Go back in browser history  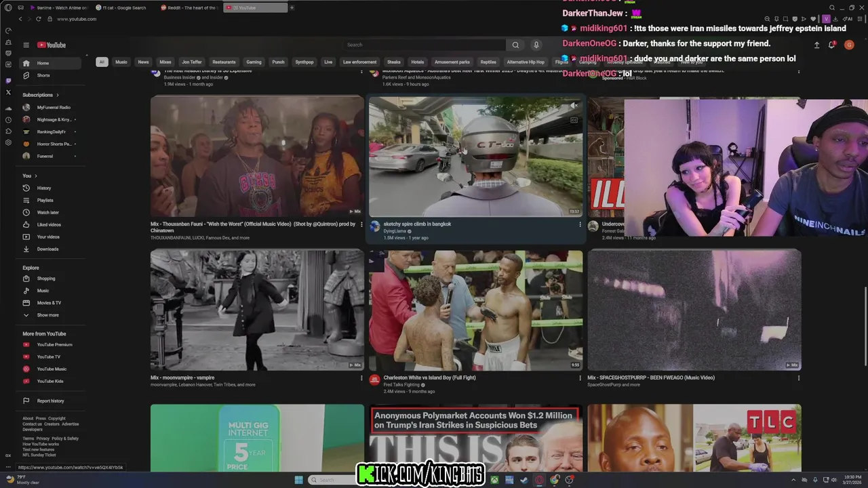coord(20,19)
